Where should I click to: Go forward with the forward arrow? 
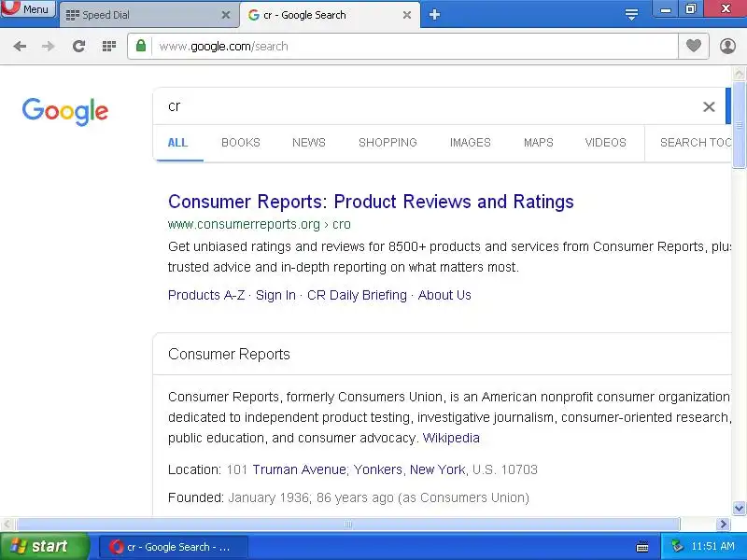coord(49,46)
